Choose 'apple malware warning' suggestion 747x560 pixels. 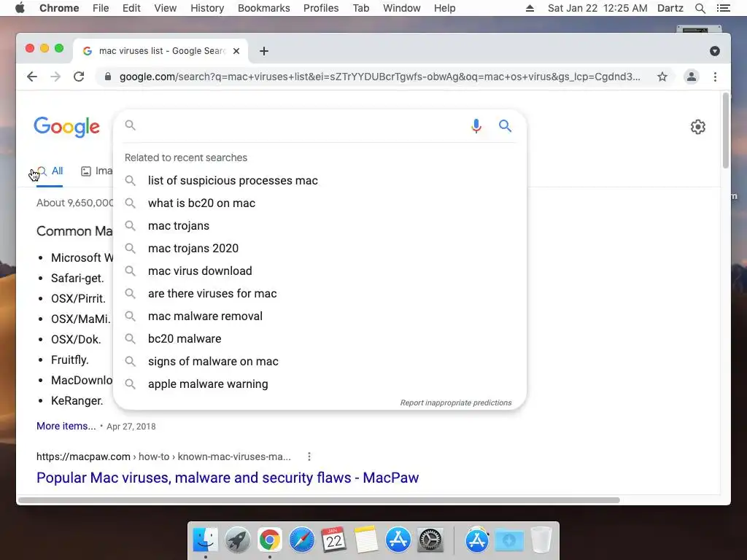tap(320, 384)
